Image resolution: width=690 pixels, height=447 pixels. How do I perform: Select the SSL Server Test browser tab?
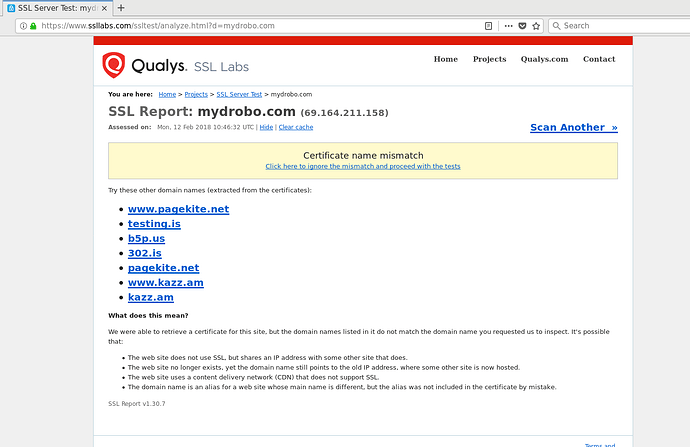click(x=57, y=8)
